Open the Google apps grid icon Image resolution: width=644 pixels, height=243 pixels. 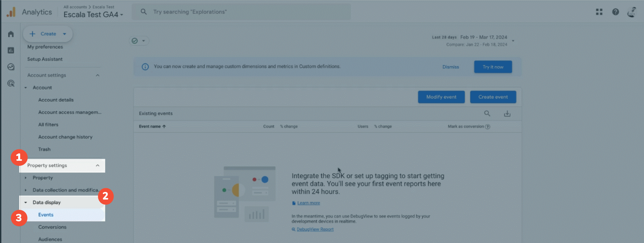(599, 12)
